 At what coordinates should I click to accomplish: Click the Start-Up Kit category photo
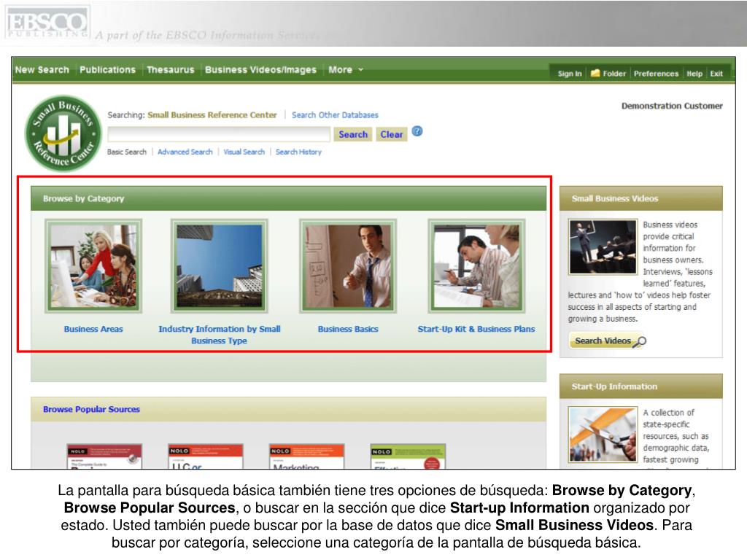pyautogui.click(x=476, y=265)
